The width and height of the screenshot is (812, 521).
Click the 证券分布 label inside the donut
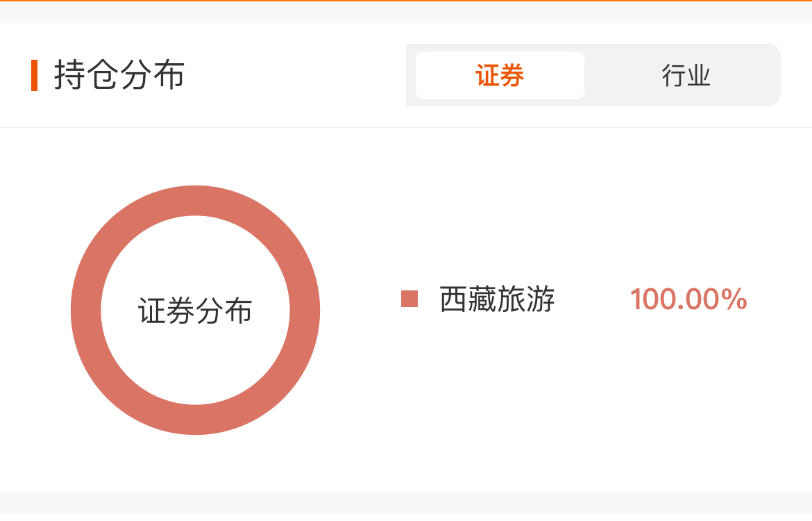pos(195,311)
